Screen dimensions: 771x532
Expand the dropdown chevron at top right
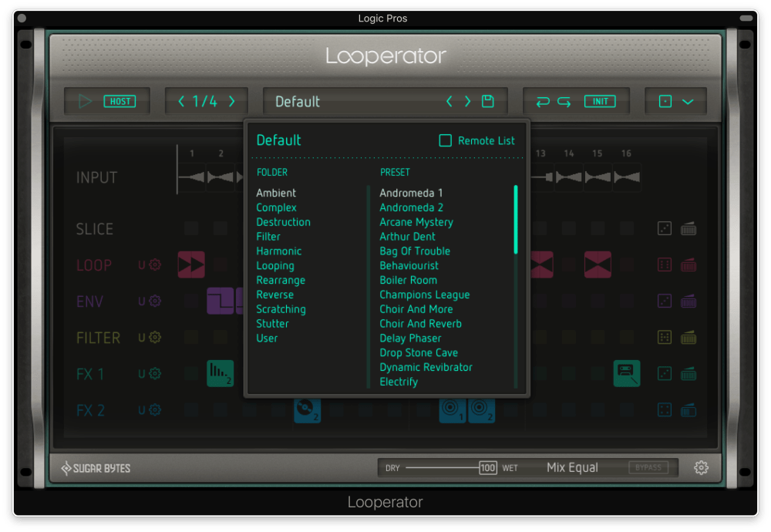tap(688, 101)
